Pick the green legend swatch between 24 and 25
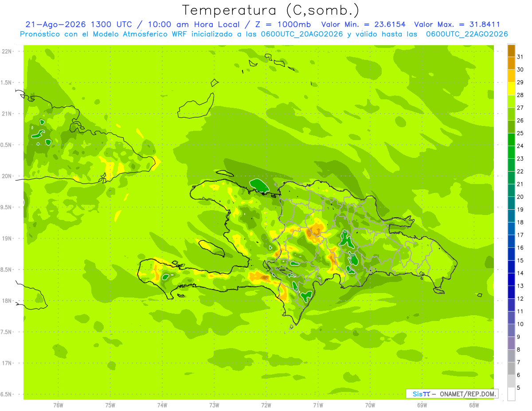 511,140
